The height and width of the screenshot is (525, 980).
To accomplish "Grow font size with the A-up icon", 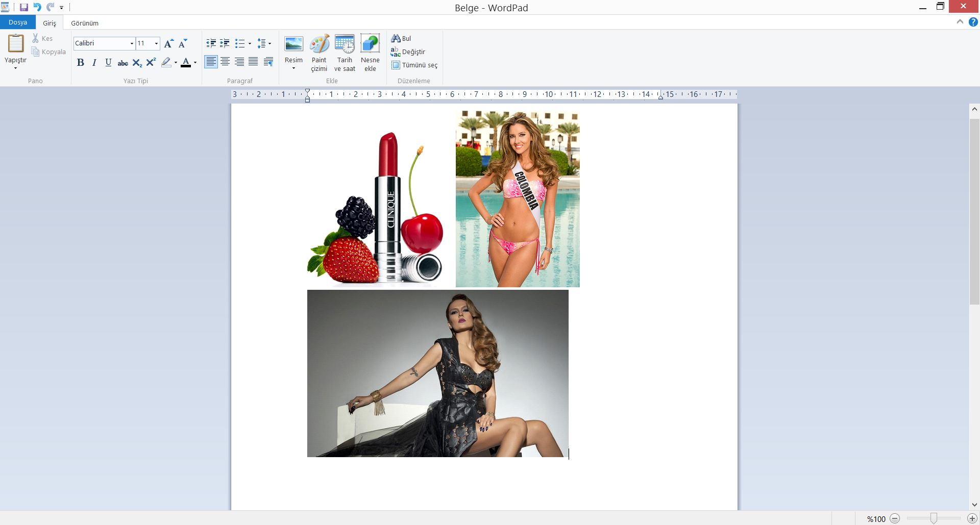I will point(168,43).
